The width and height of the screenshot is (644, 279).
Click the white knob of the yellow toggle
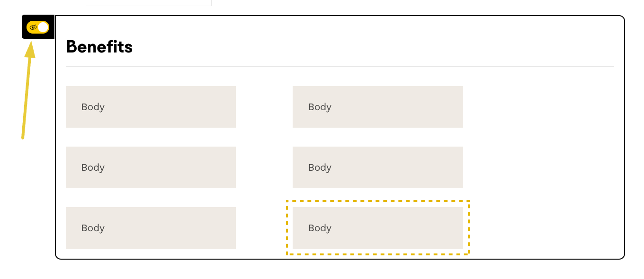(x=43, y=27)
